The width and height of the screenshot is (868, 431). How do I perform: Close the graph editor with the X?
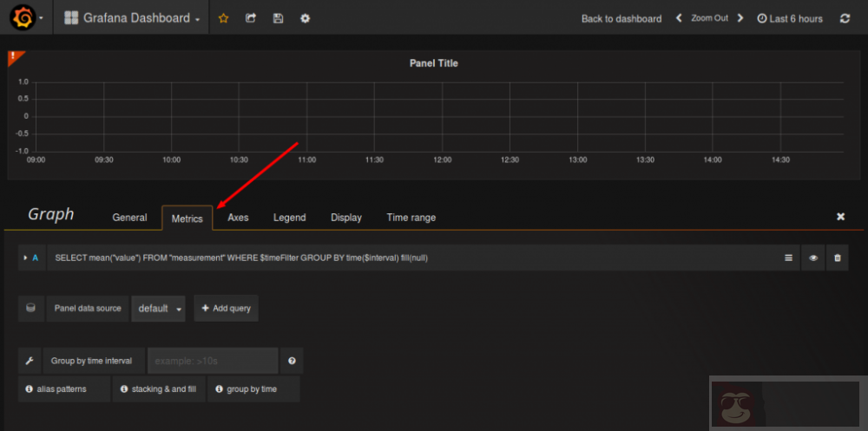coord(840,216)
